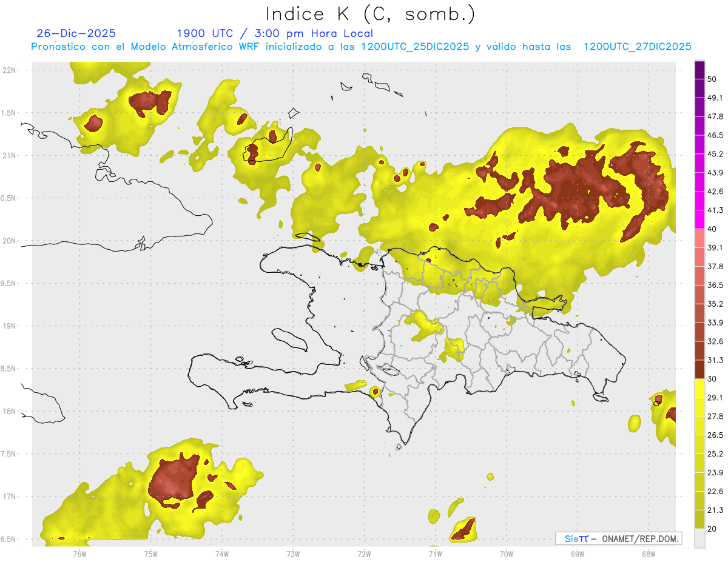This screenshot has height=562, width=728.
Task: Click the magenta swatch above the 40 label
Action: 699,219
